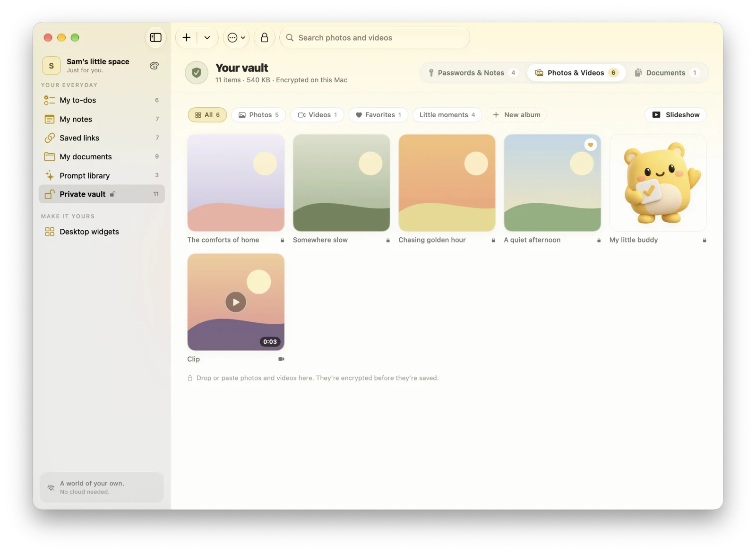Screen dimensions: 756x553
Task: Click lock icon beside Somewhere slow
Action: coord(388,240)
